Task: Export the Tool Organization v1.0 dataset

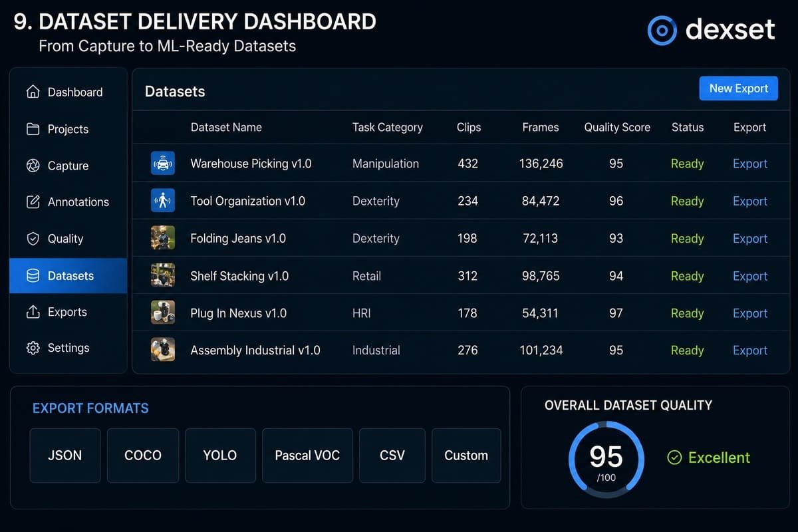Action: pos(749,201)
